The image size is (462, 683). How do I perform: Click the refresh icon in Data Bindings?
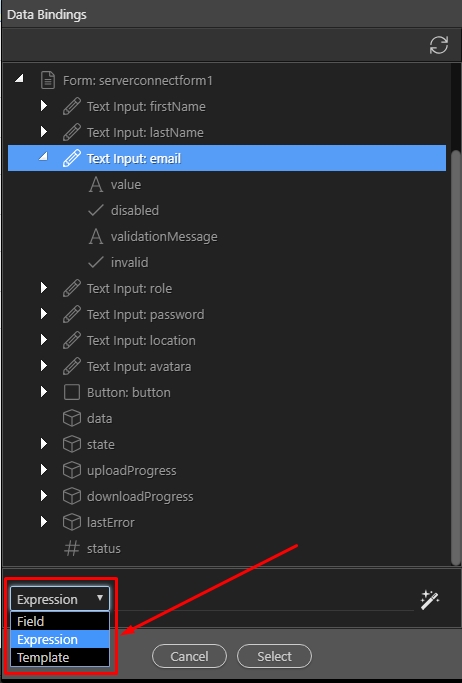point(438,45)
